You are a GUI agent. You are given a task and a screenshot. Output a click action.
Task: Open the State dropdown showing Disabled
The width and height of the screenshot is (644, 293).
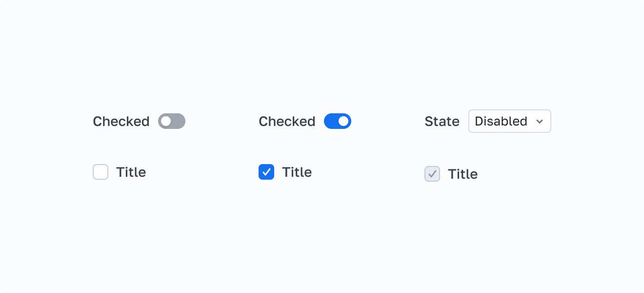coord(509,121)
